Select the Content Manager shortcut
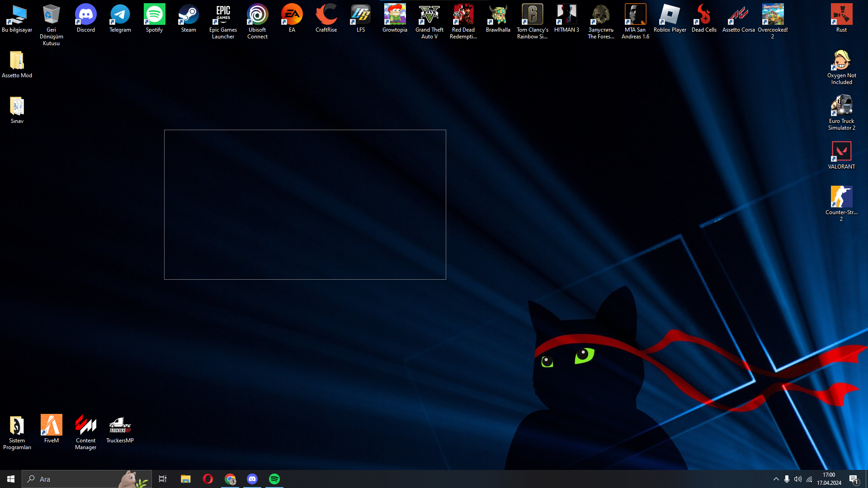868x488 pixels. [x=86, y=432]
